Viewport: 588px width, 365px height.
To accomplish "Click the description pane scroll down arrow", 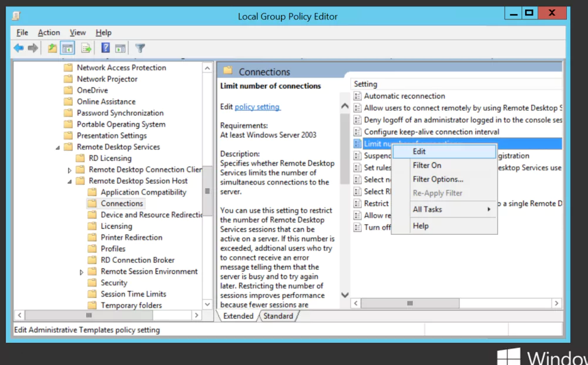I will (x=345, y=295).
